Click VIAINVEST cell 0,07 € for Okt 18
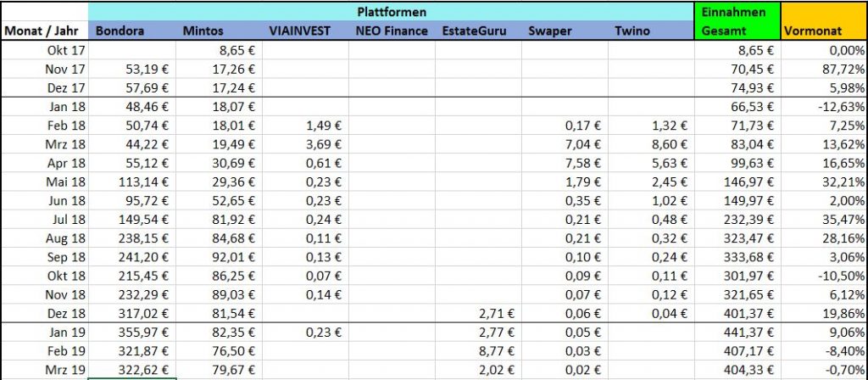 (x=305, y=276)
